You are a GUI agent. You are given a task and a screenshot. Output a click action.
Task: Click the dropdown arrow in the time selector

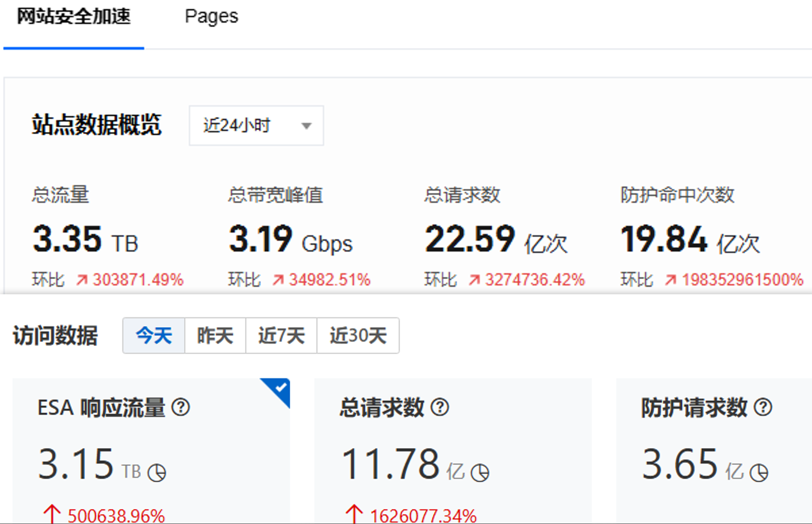tap(307, 126)
